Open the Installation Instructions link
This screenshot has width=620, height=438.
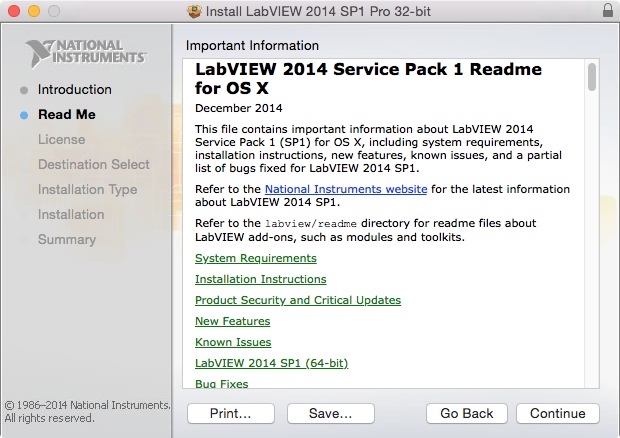click(261, 279)
